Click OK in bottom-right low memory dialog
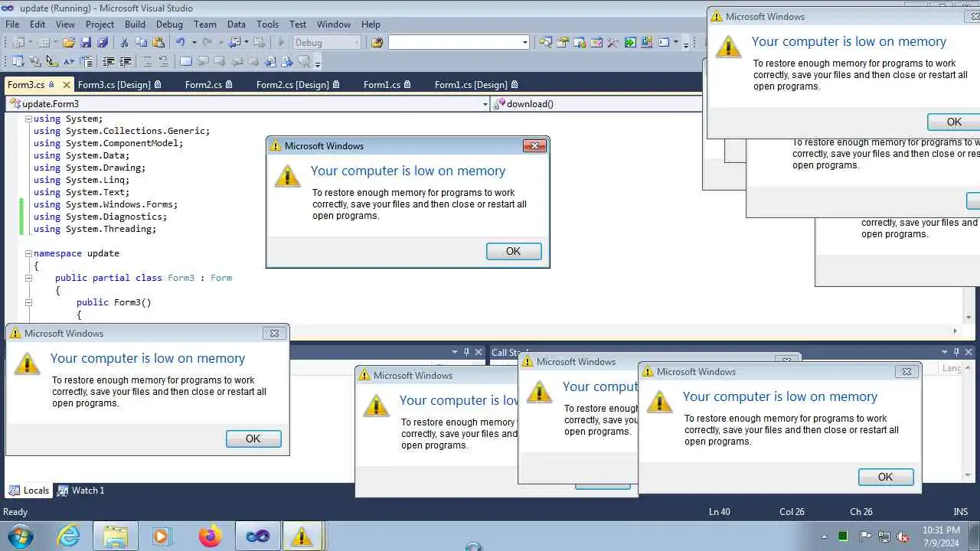 [886, 477]
